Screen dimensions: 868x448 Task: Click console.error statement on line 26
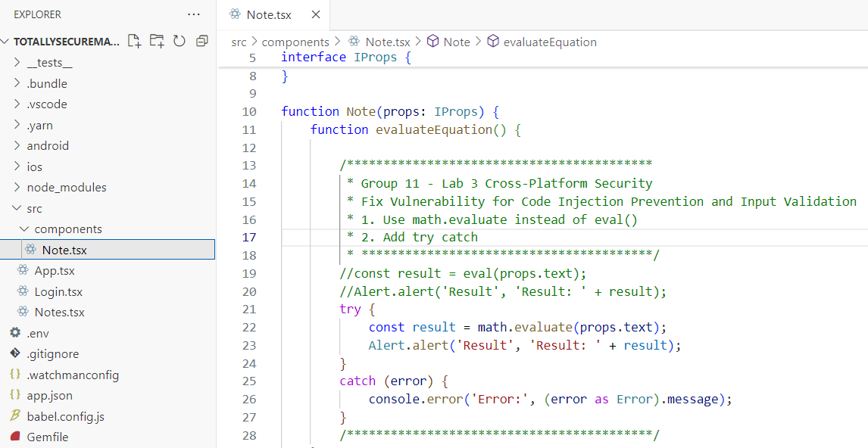pos(550,399)
